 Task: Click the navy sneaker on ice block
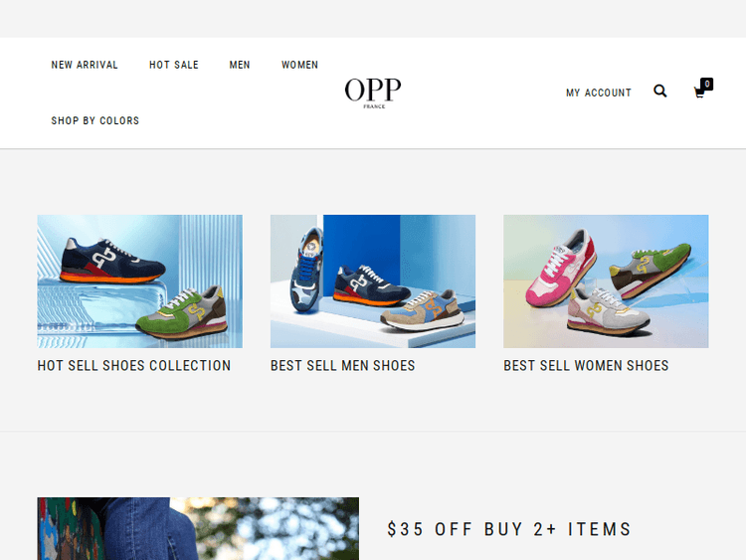click(x=112, y=261)
